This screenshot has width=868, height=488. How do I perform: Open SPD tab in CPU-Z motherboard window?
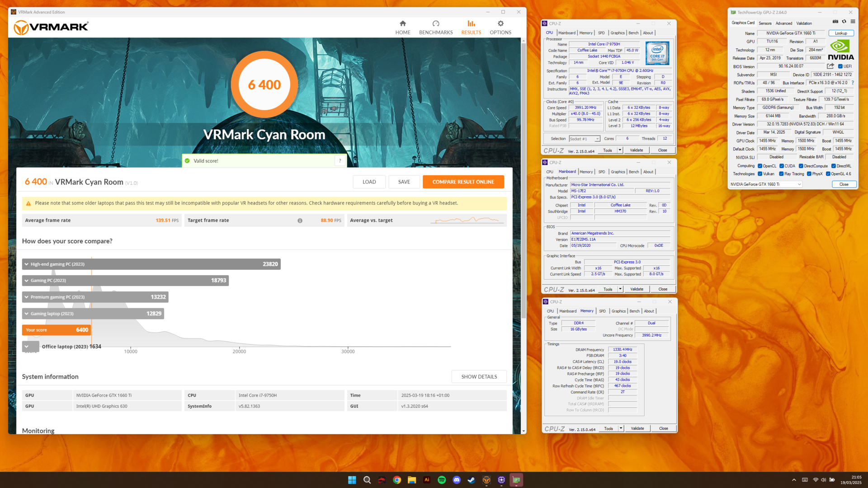602,172
